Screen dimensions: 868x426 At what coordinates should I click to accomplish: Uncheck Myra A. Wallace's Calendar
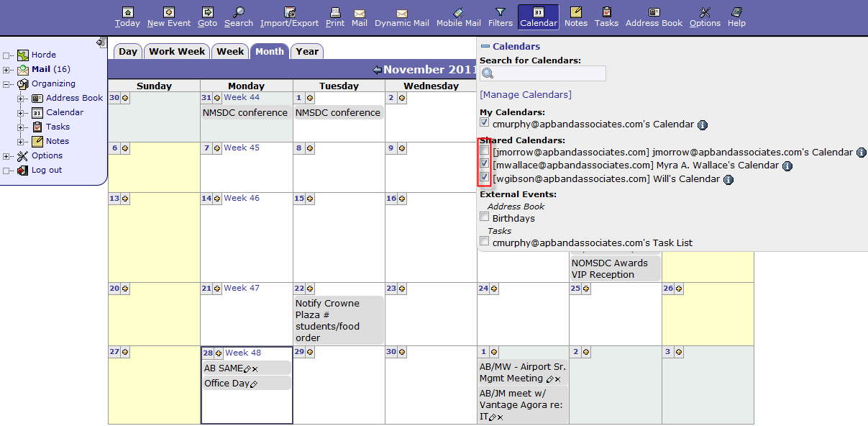(485, 164)
